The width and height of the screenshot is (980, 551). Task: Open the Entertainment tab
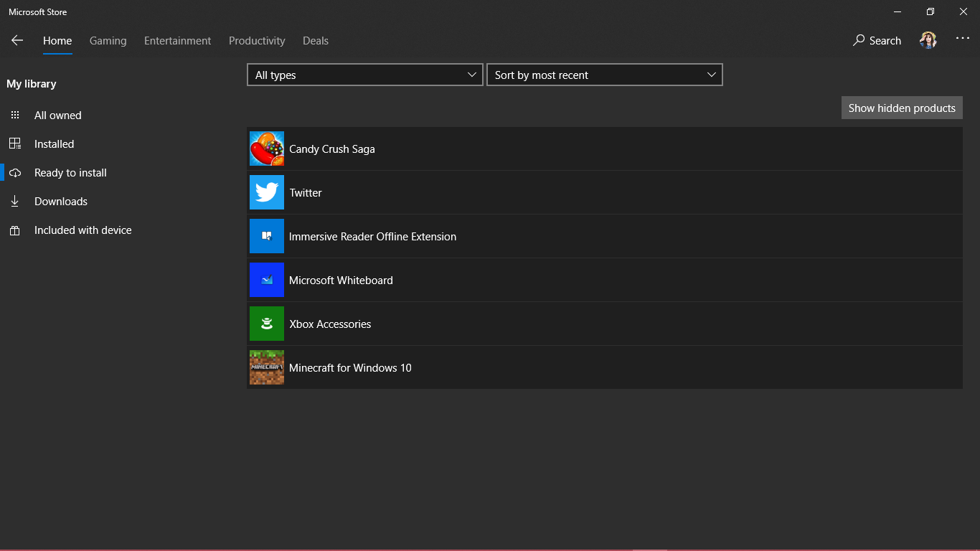[178, 41]
